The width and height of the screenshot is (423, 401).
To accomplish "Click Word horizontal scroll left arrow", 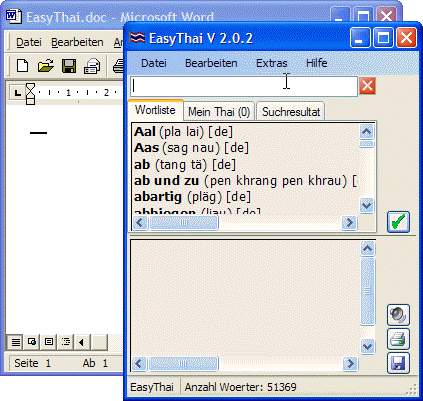I will (81, 342).
